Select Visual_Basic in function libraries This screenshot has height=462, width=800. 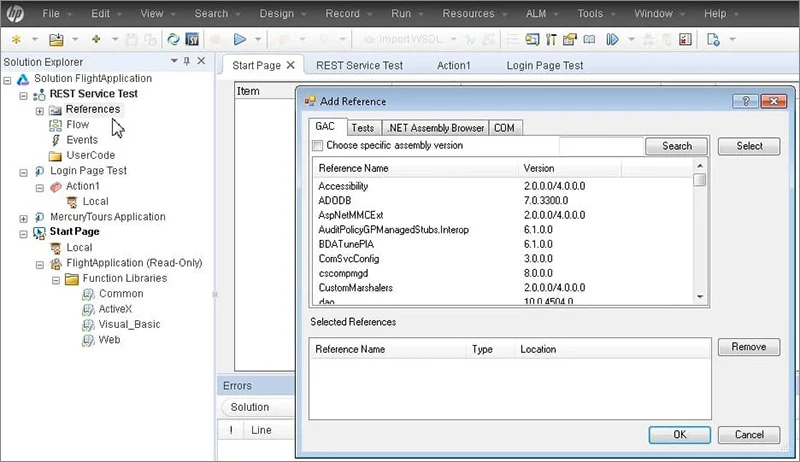tap(129, 325)
